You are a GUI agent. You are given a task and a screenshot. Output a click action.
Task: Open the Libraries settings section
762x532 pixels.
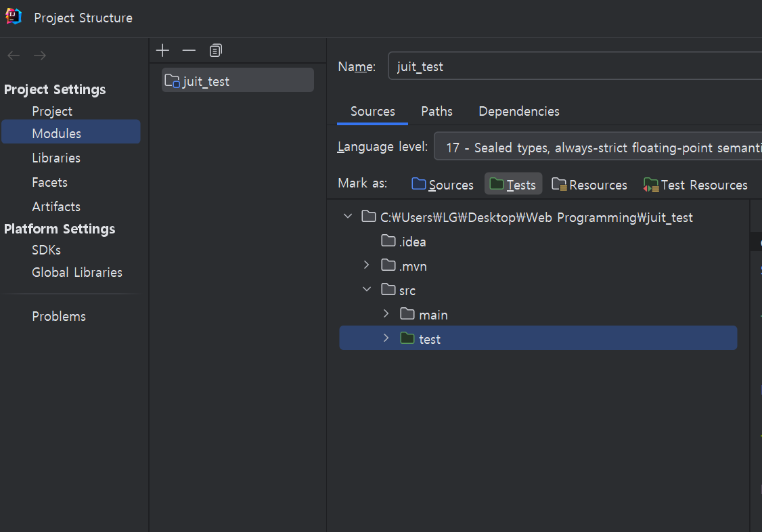click(56, 158)
